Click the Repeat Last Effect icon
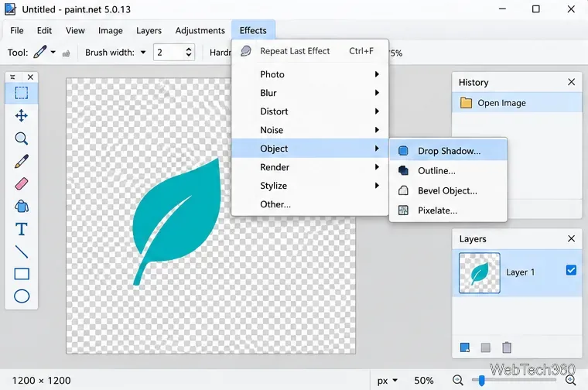The width and height of the screenshot is (588, 390). click(x=245, y=50)
